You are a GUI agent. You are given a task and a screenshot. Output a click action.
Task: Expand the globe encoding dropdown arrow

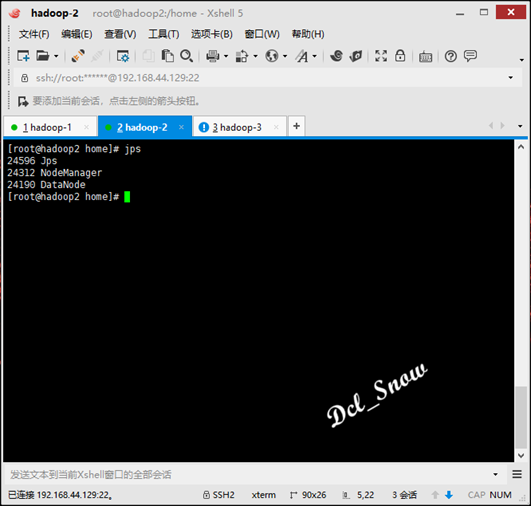285,56
